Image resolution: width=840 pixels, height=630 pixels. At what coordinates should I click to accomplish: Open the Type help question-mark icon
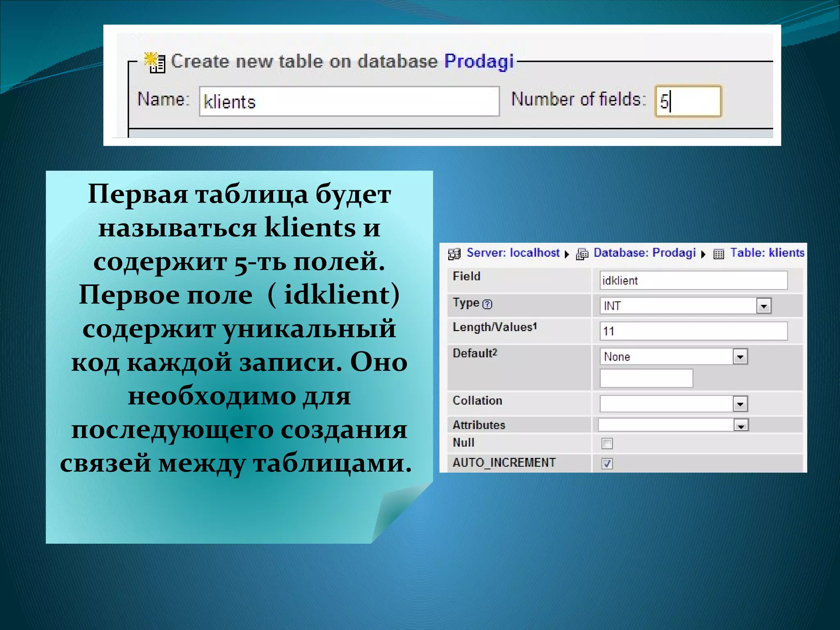pyautogui.click(x=487, y=304)
